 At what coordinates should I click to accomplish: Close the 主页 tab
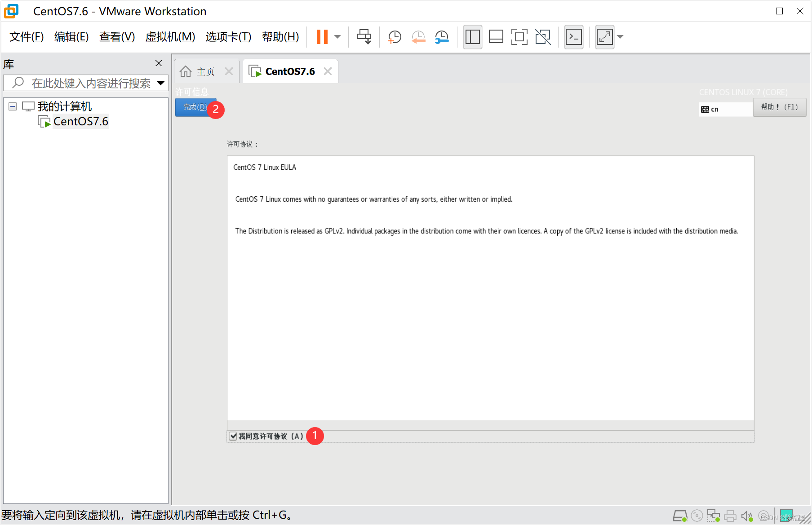point(229,71)
